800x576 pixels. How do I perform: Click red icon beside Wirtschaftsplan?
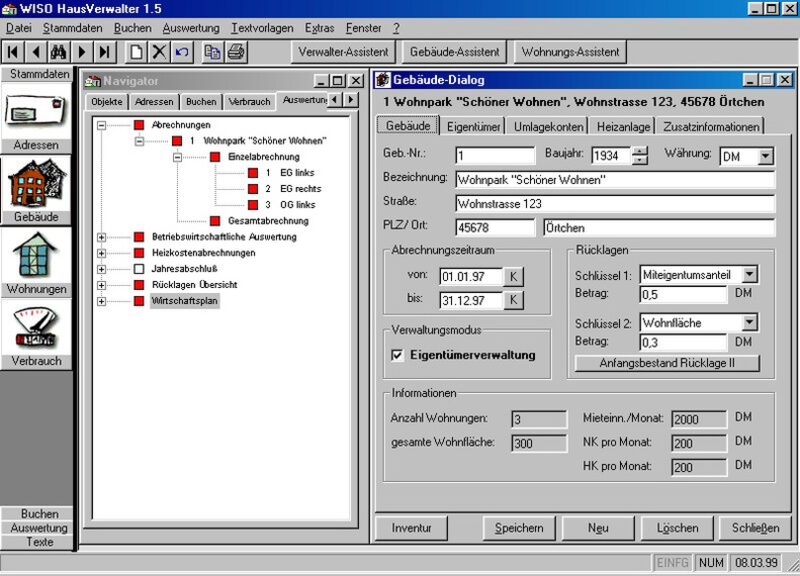(139, 301)
